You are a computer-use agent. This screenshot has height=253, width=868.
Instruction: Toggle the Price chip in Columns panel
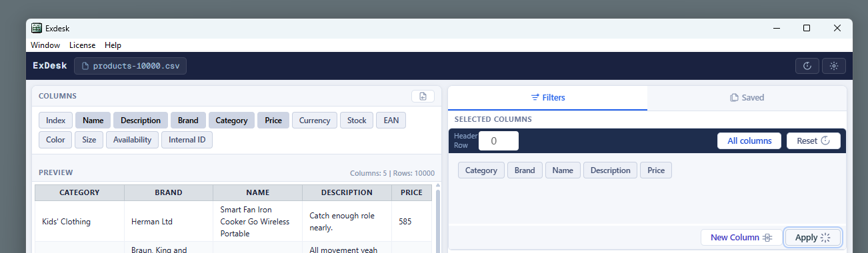(x=273, y=121)
